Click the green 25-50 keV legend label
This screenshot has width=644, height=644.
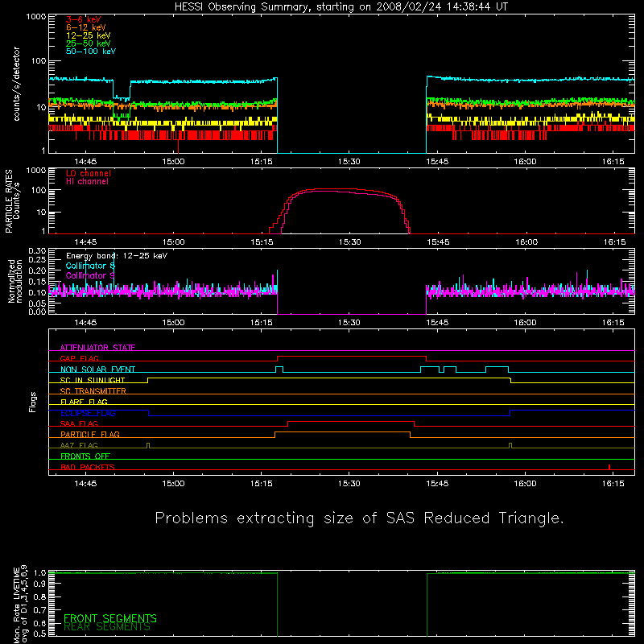coord(88,43)
